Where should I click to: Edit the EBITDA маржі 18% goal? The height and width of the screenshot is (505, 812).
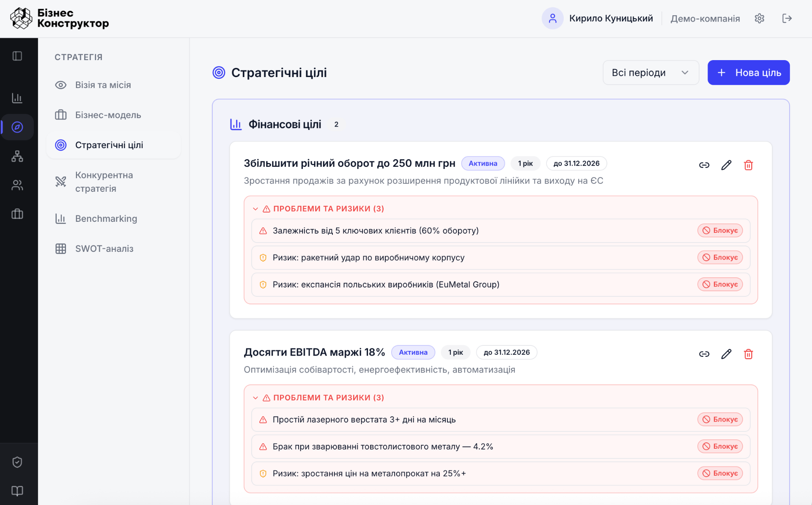coord(726,354)
